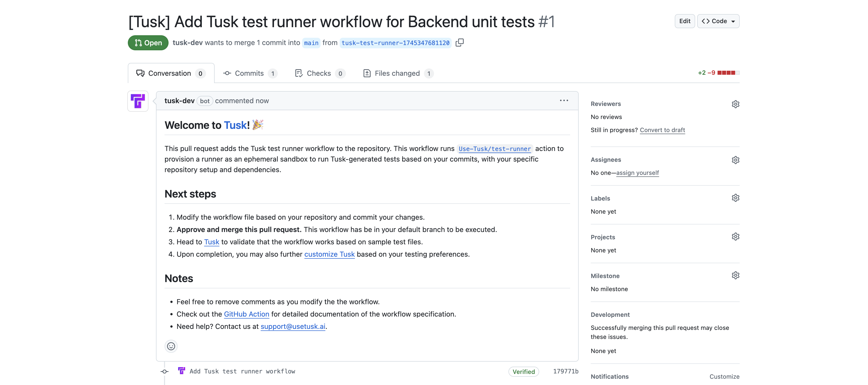868x385 pixels.
Task: Click the commit author Tusk avatar
Action: [x=182, y=371]
